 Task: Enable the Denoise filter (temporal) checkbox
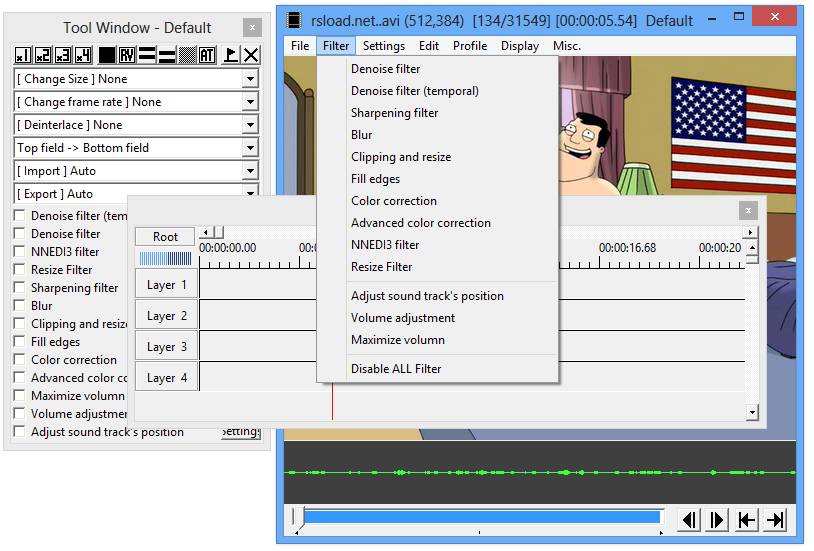tap(19, 215)
